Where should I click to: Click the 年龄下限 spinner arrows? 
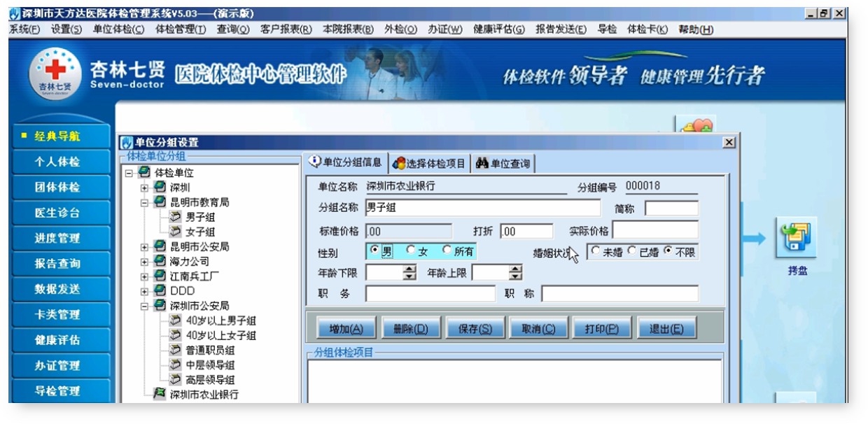409,273
